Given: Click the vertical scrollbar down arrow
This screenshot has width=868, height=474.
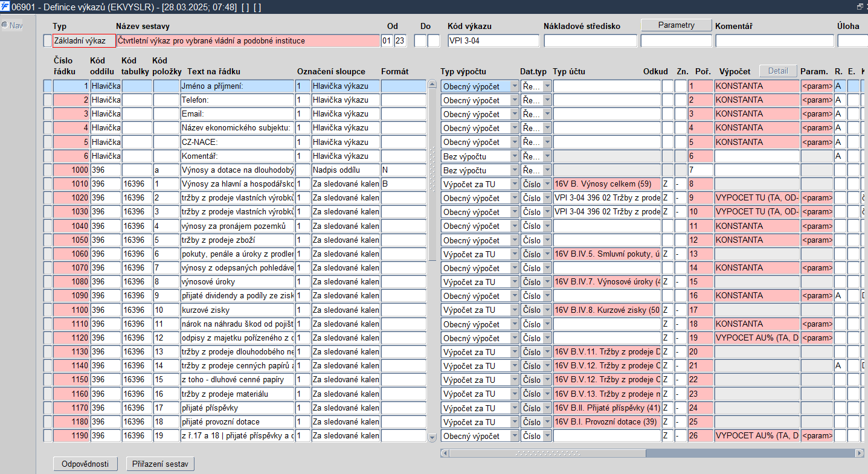Looking at the screenshot, I should coord(432,437).
